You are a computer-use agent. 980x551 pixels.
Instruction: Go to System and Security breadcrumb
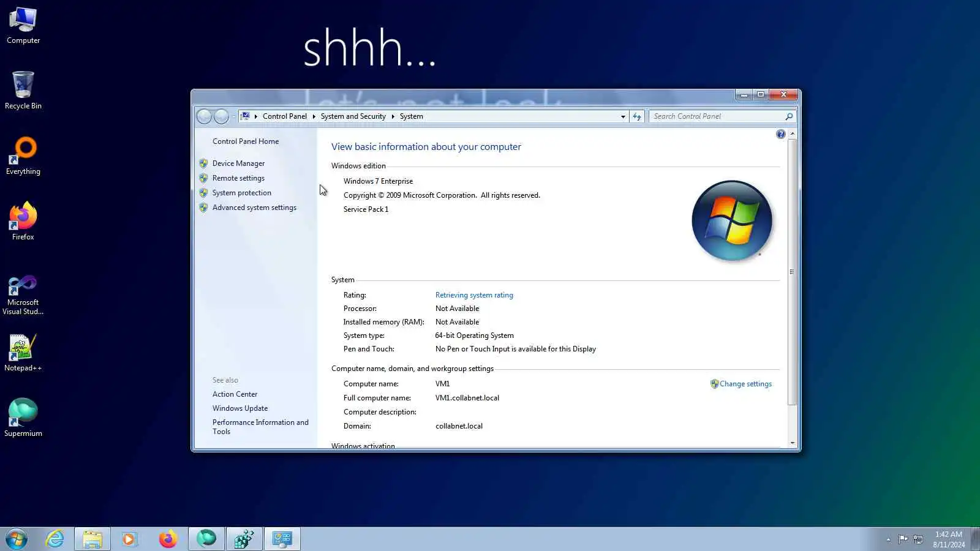pyautogui.click(x=353, y=116)
